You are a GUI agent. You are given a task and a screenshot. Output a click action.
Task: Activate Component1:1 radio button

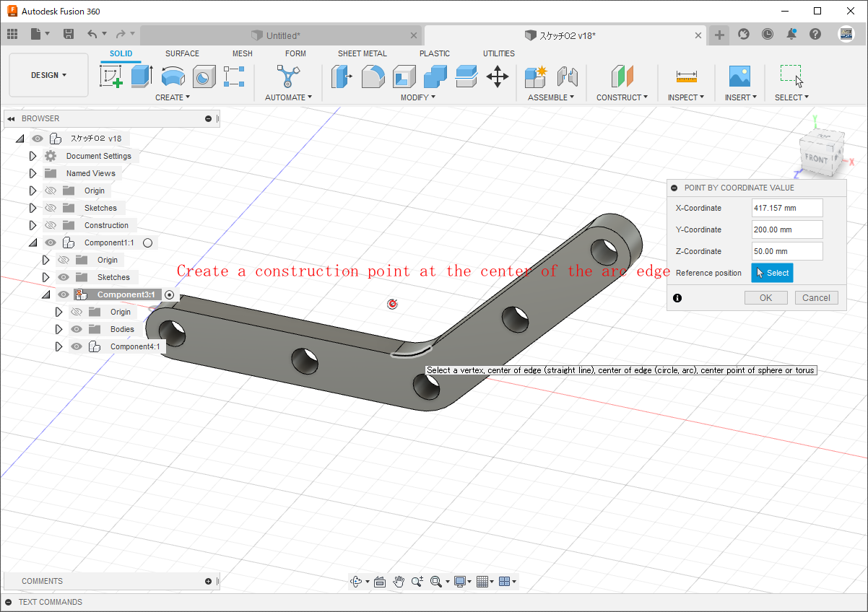point(147,243)
